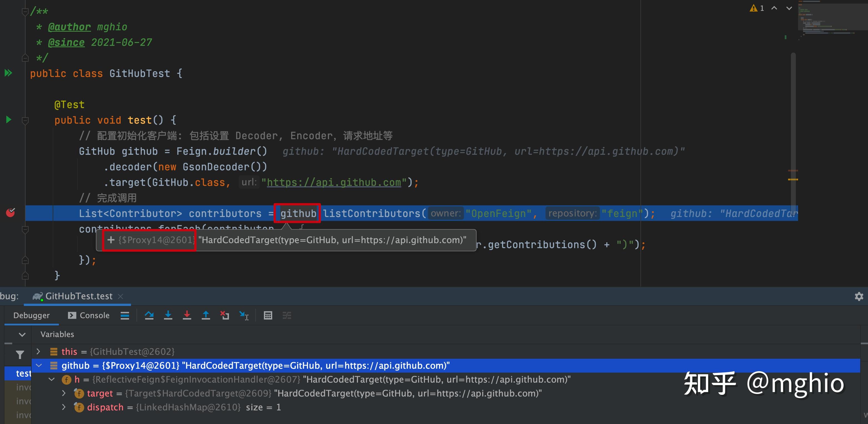This screenshot has height=424, width=868.
Task: Click the Run to Cursor icon
Action: pos(244,315)
